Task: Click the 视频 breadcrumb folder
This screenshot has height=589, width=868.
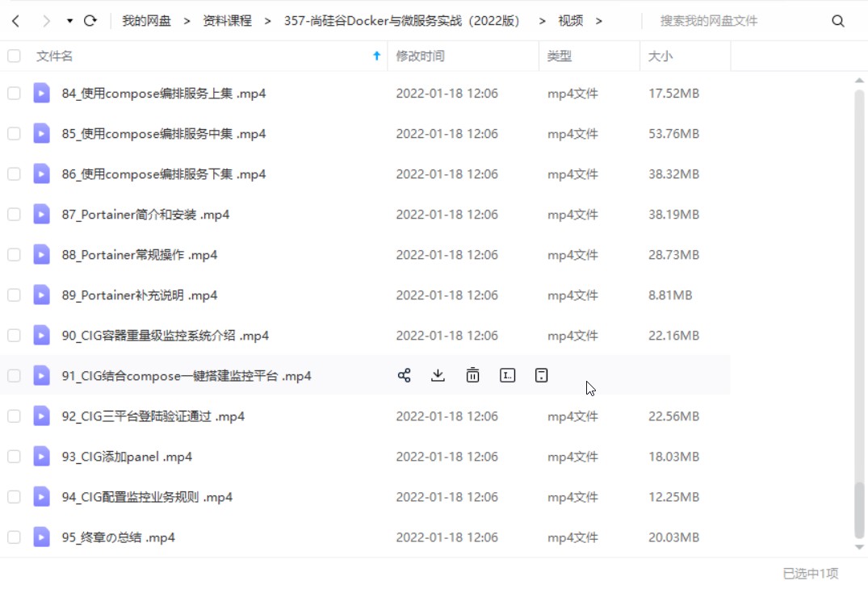Action: click(x=570, y=21)
